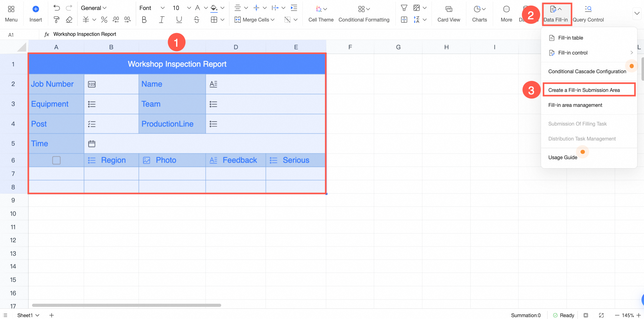644x319 pixels.
Task: Apply percent number format
Action: coord(104,20)
